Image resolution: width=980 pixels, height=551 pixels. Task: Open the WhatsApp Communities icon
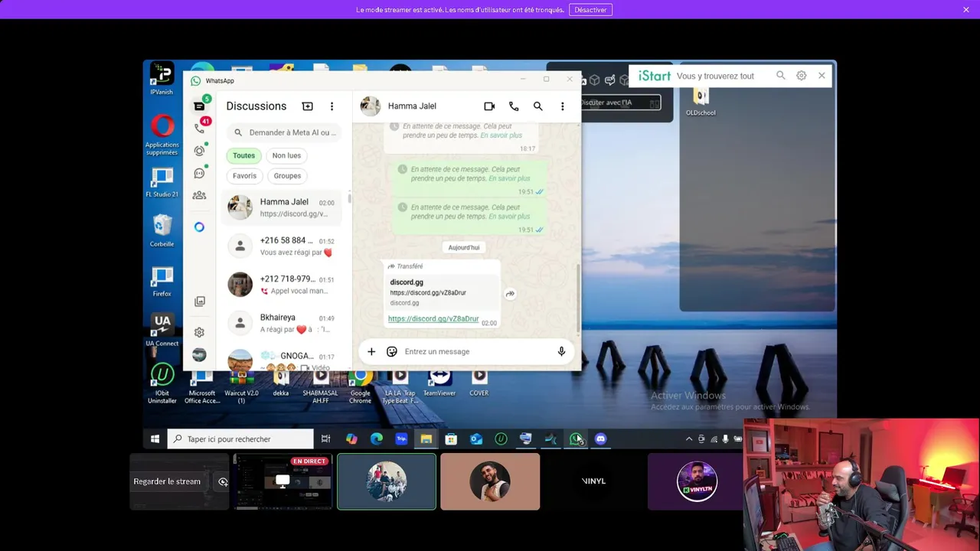199,195
